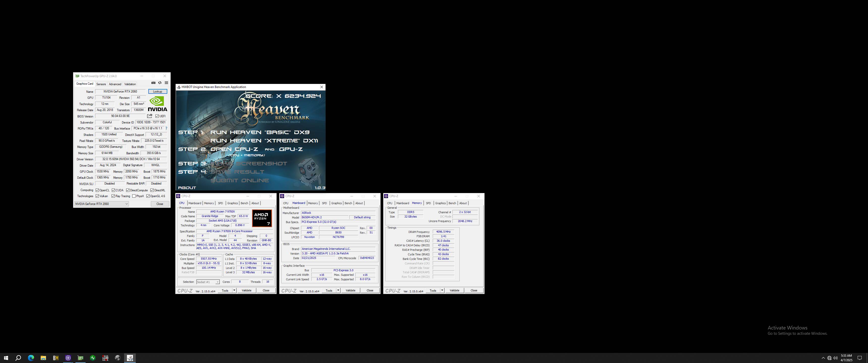The width and height of the screenshot is (868, 363).
Task: Run Heaven "Xtreme" DX11 benchmark
Action: [x=264, y=141]
